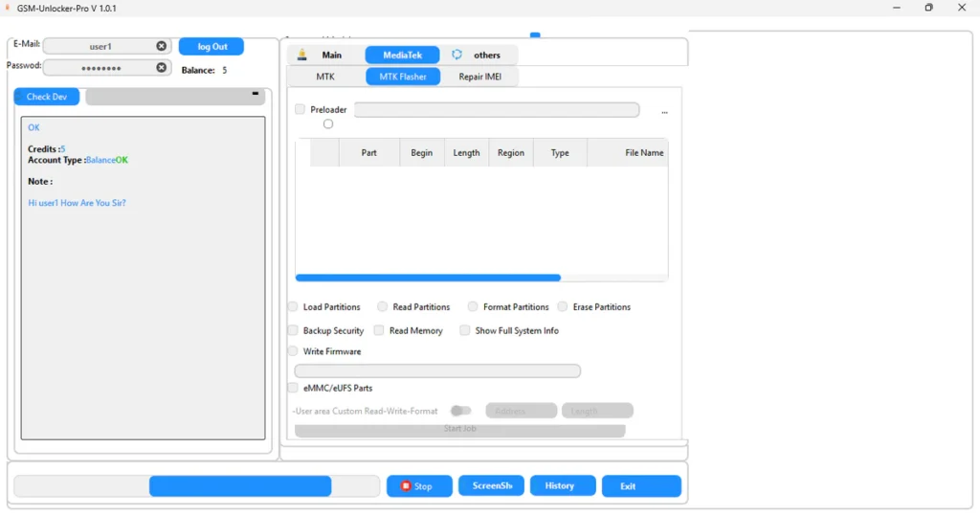Choose the Format Partitions radio option
The height and width of the screenshot is (516, 980).
(473, 307)
